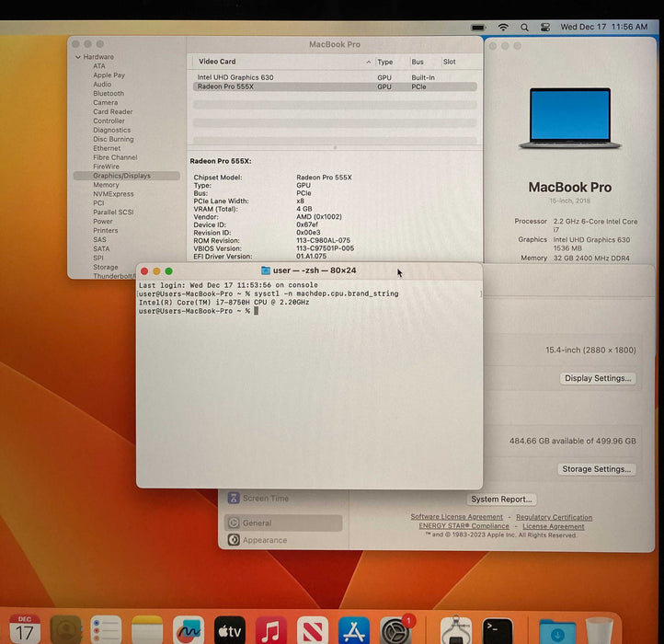Viewport: 664px width, 644px height.
Task: Select Card Reader in hardware list
Action: pyautogui.click(x=112, y=111)
